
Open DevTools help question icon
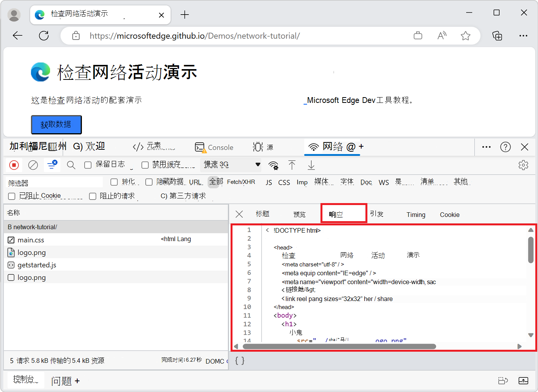coord(505,147)
